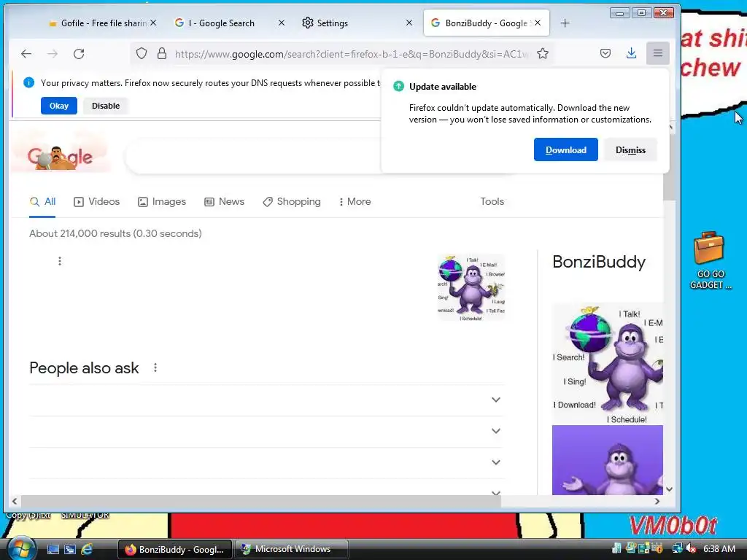The width and height of the screenshot is (747, 560).
Task: Click the muted volume tray icon
Action: (x=691, y=548)
